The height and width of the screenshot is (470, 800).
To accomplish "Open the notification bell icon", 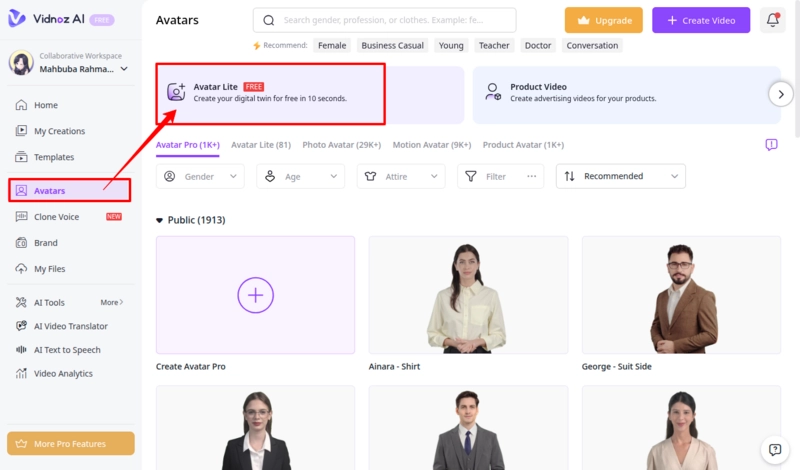I will [772, 20].
